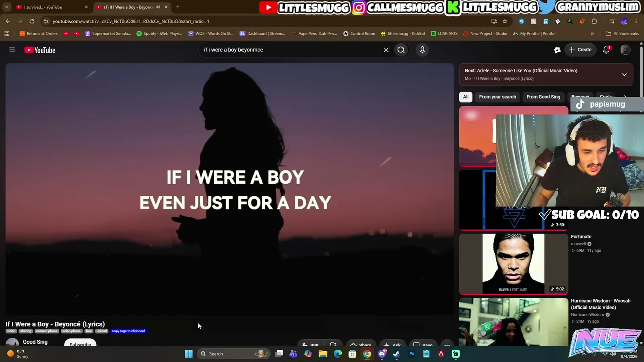Open Chrome's three-dot menu

pos(636,21)
